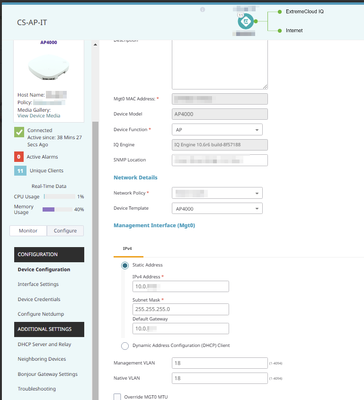Open DHCP Server and Relay settings
The image size is (364, 400).
click(x=44, y=344)
